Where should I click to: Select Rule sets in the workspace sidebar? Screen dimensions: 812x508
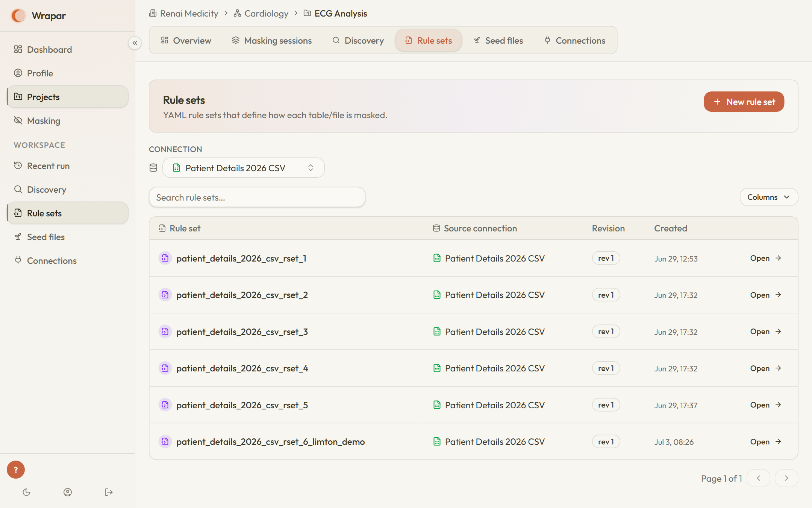tap(68, 213)
